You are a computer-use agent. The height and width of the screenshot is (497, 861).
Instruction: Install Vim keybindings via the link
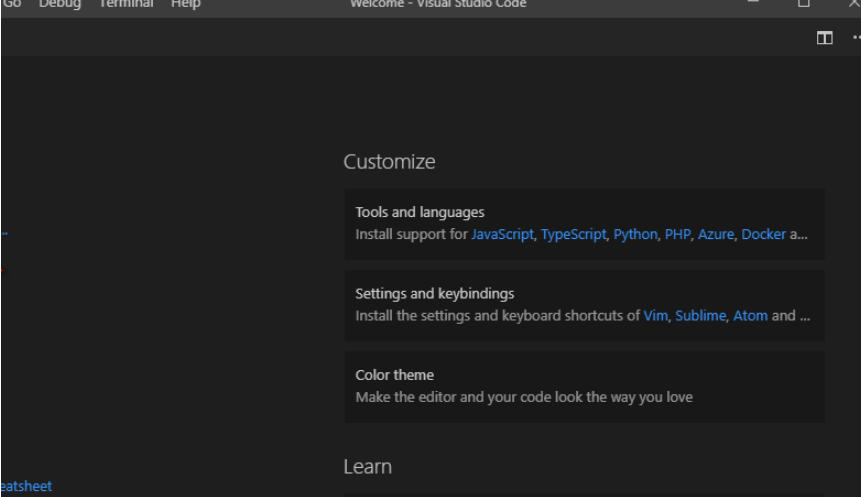(x=655, y=315)
